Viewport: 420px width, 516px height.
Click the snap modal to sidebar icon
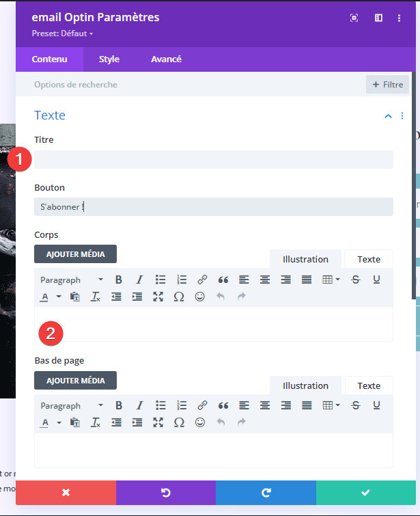tap(378, 18)
